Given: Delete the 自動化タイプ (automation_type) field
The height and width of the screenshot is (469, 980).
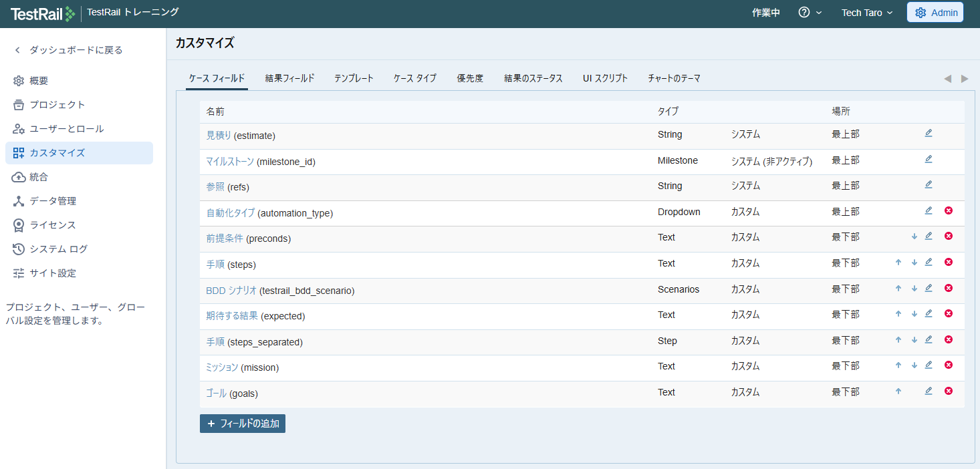Looking at the screenshot, I should click(948, 211).
